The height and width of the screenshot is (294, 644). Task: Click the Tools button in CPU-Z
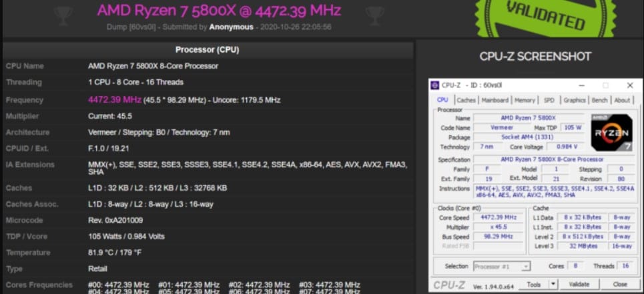(533, 284)
